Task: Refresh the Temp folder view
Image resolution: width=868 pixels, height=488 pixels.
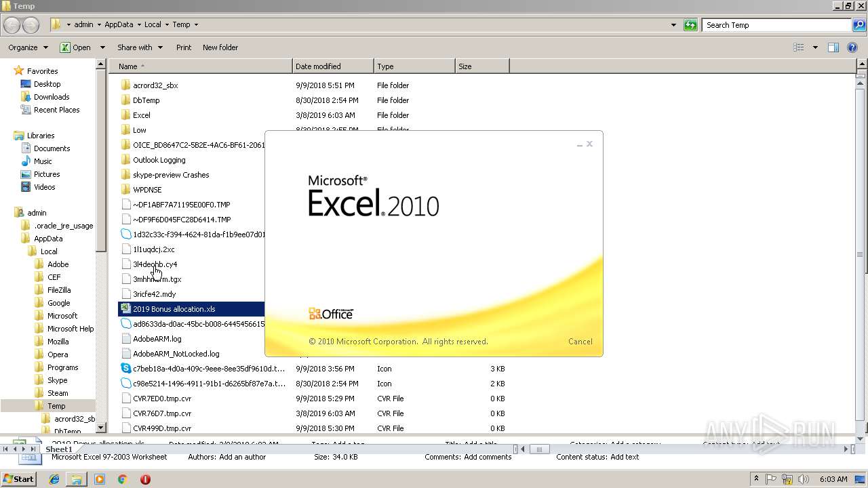Action: coord(690,25)
